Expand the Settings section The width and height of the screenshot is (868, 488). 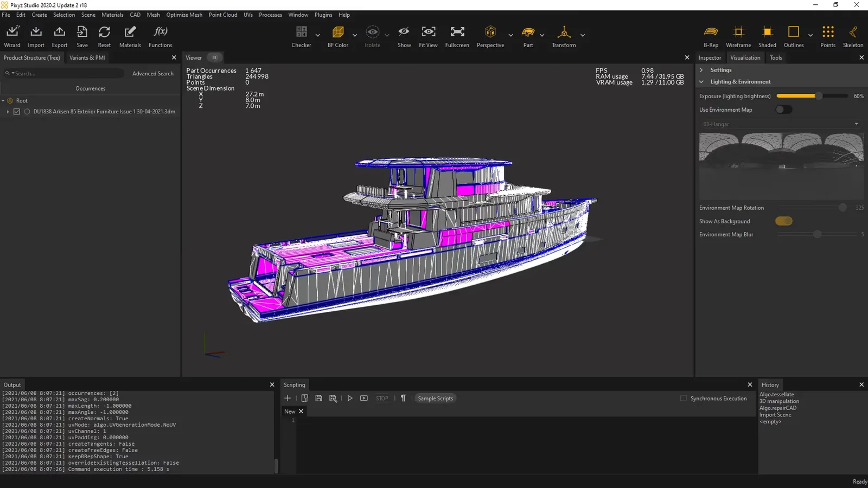(x=701, y=70)
